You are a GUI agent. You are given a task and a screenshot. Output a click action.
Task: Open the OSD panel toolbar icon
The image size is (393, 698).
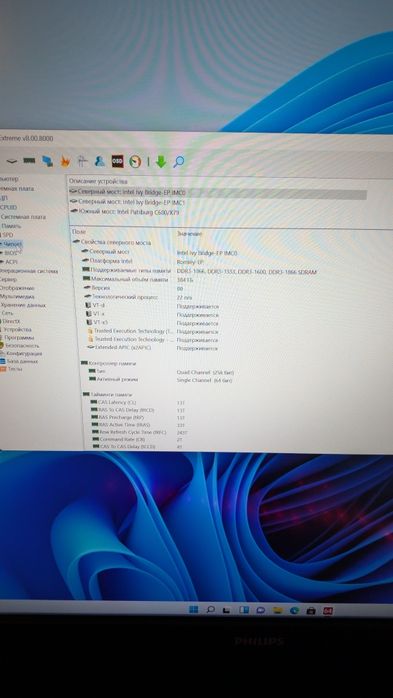tap(117, 161)
